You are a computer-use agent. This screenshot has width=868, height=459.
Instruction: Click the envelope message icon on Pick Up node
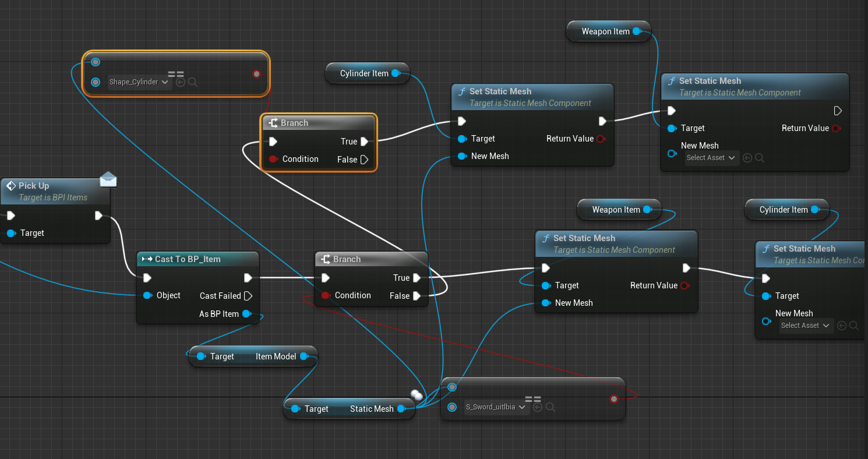108,179
